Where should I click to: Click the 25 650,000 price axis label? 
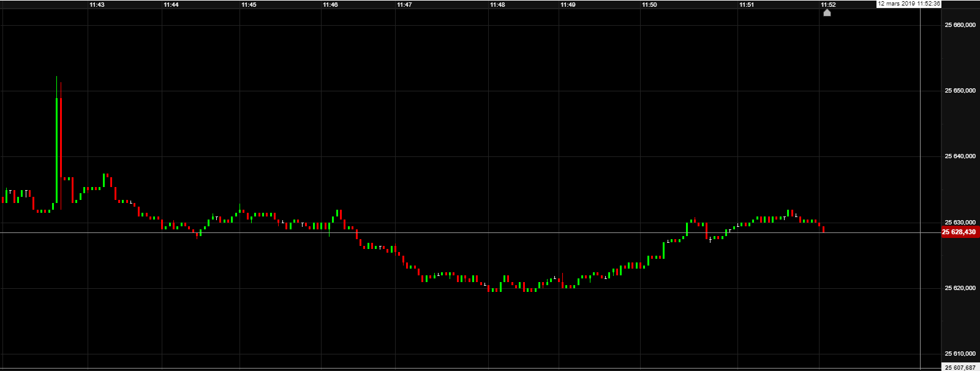coord(960,91)
